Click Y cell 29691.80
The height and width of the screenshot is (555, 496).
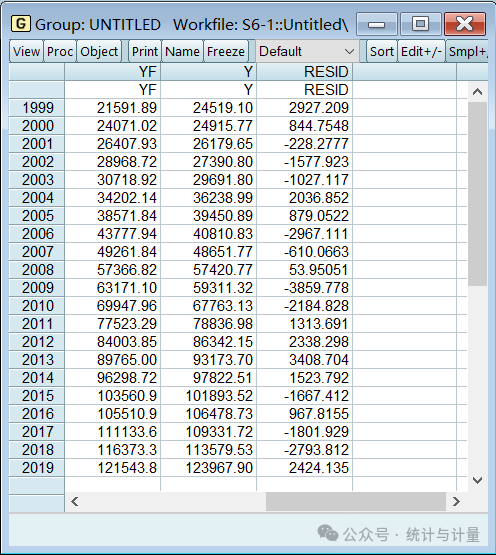[209, 180]
